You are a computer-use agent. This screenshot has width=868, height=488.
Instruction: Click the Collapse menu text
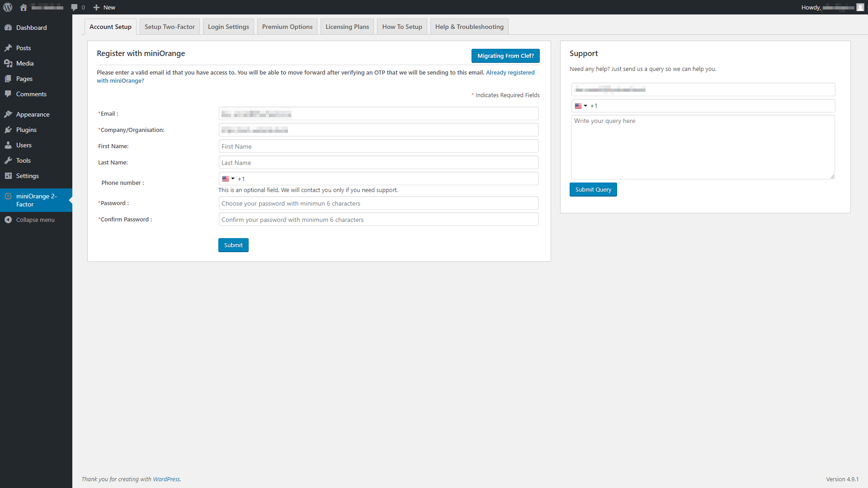pyautogui.click(x=35, y=220)
